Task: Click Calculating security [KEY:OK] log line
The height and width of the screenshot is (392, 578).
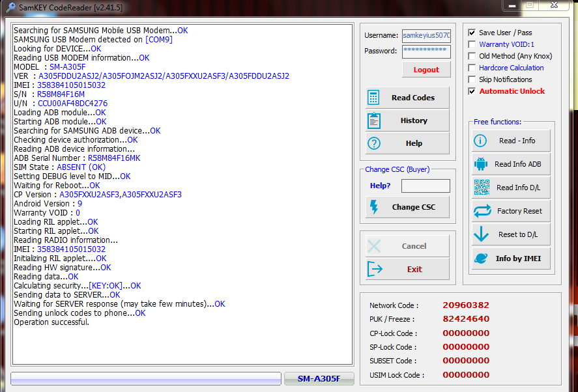Action: (x=78, y=285)
